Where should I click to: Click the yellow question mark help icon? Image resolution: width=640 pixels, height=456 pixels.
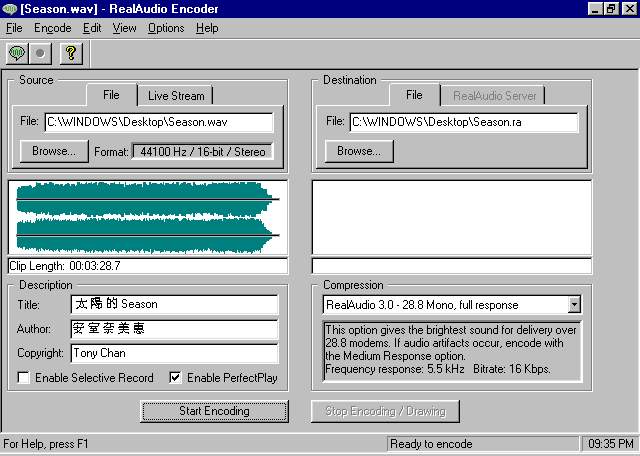point(71,53)
